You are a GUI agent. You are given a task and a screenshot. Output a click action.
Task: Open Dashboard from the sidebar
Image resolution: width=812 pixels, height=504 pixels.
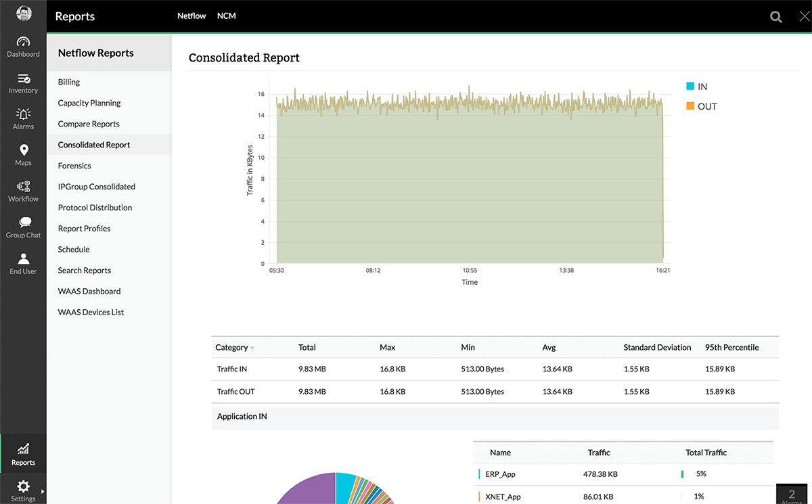pos(23,47)
